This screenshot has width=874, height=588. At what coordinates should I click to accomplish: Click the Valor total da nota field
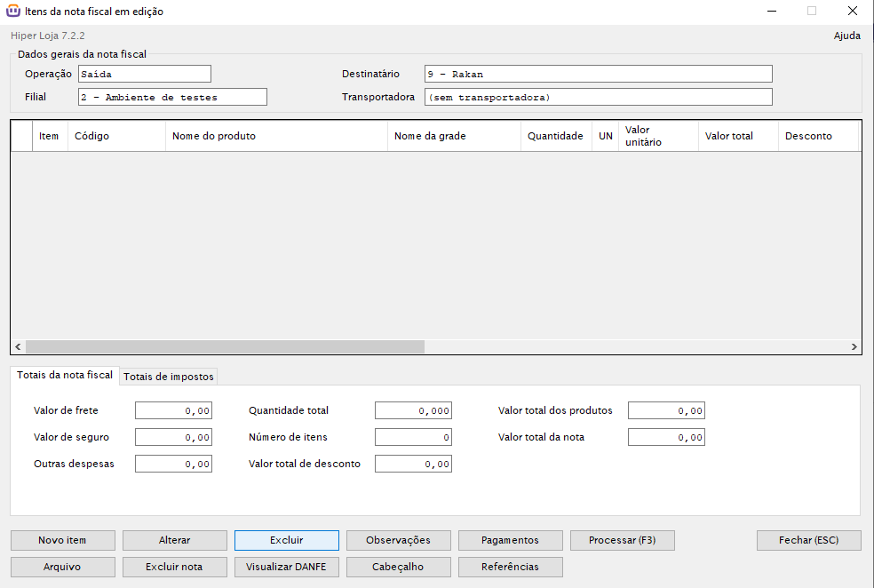(x=666, y=438)
